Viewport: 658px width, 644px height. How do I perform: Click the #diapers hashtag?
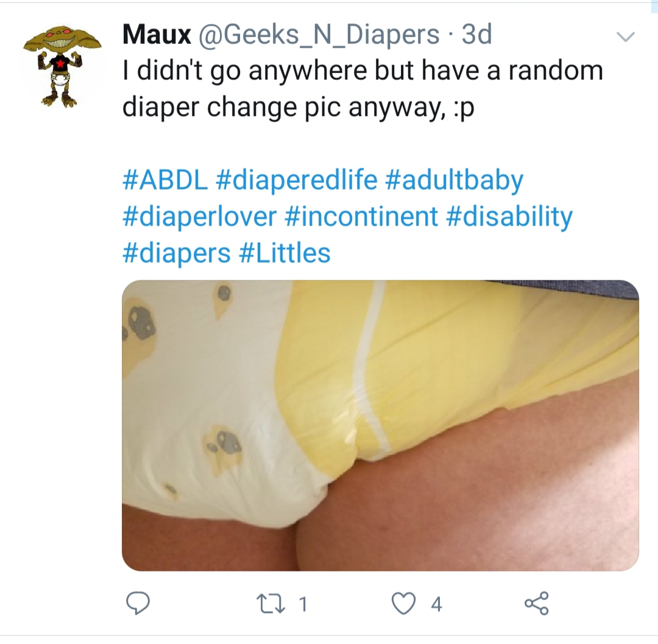pos(176,254)
